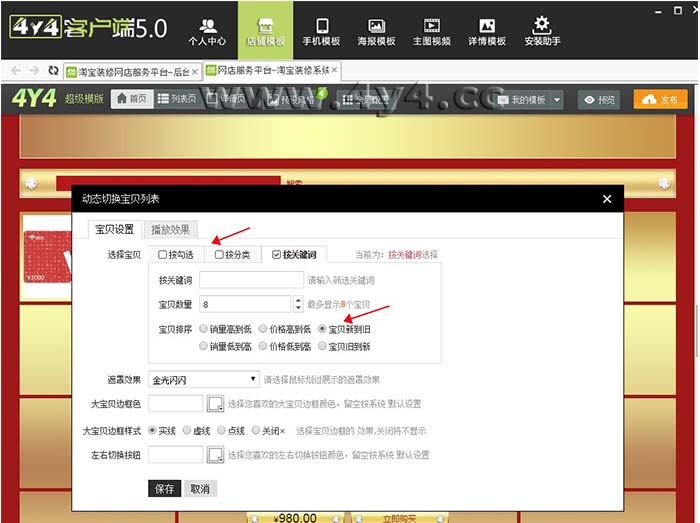Screen dimensions: 700x523
Task: Expand the 遮罩效果 dropdown showing 金光闪闪
Action: click(x=203, y=380)
